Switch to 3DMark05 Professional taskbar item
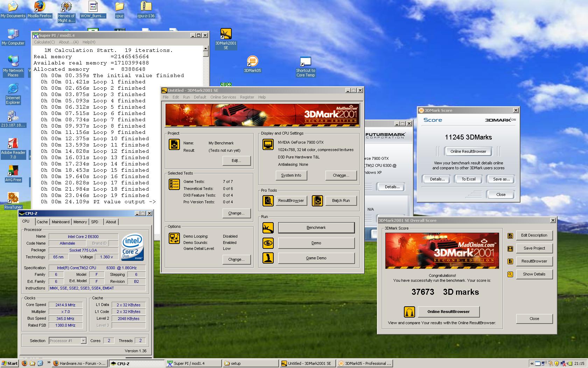588x368 pixels. [365, 363]
